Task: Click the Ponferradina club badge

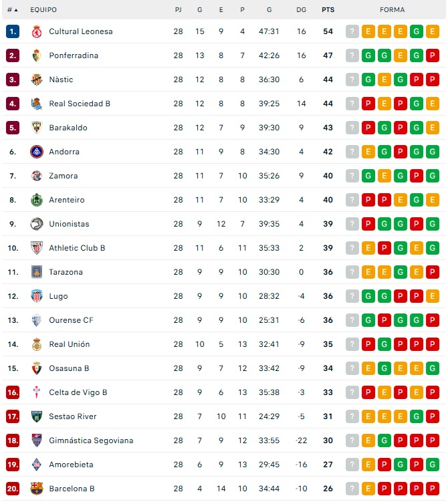Action: [x=37, y=55]
